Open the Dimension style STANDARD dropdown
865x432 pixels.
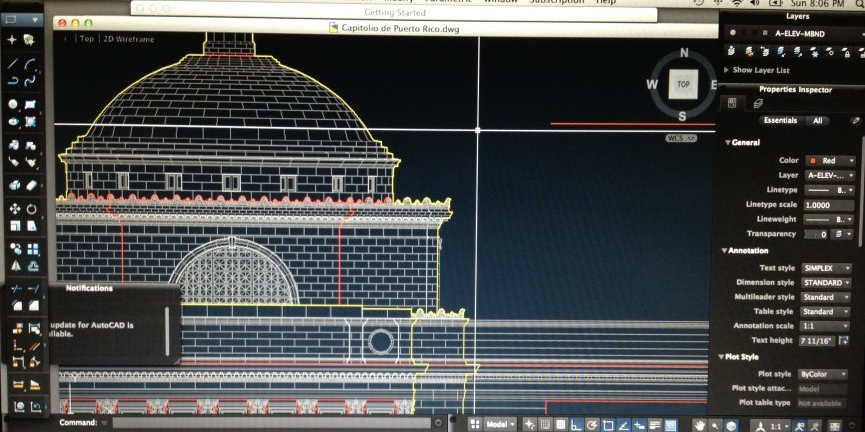826,282
